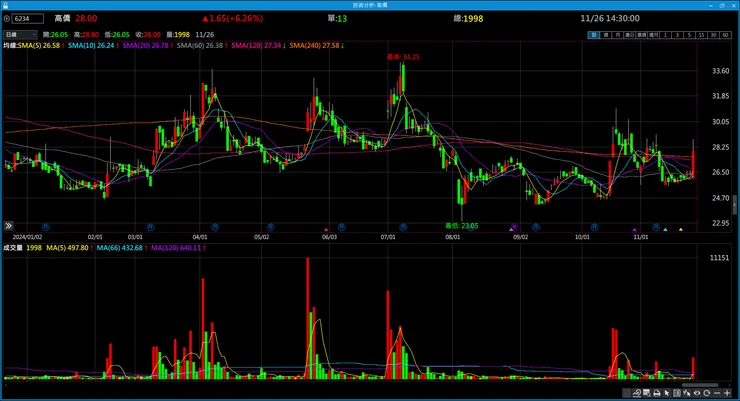Expand the side panel with double-chevron icon
The image size is (740, 401).
coord(8,226)
